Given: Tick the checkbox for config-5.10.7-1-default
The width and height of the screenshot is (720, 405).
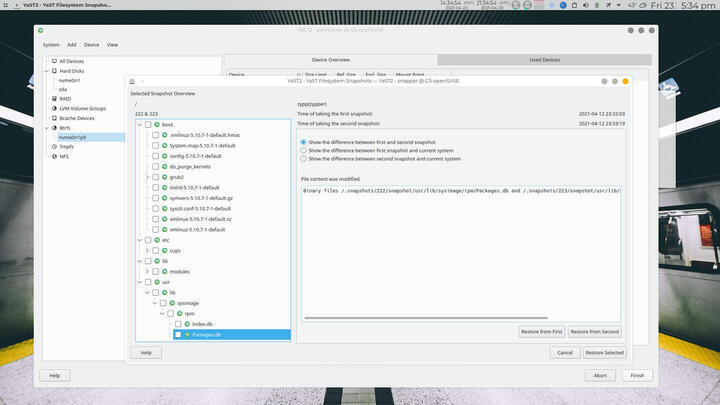Looking at the screenshot, I should [155, 156].
